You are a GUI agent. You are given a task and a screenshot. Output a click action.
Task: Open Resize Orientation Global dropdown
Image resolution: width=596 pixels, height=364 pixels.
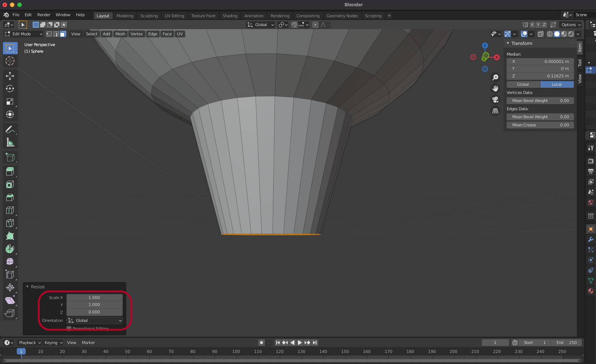[95, 320]
